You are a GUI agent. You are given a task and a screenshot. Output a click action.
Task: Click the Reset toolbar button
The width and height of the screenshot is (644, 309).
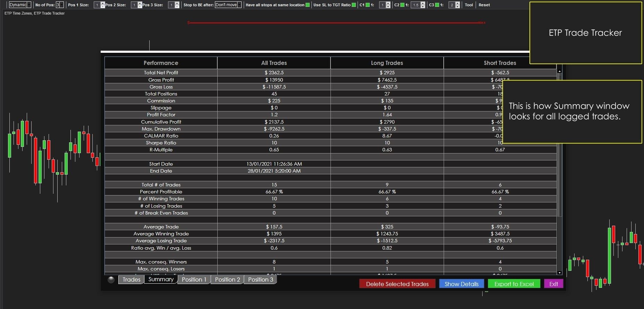coord(484,5)
